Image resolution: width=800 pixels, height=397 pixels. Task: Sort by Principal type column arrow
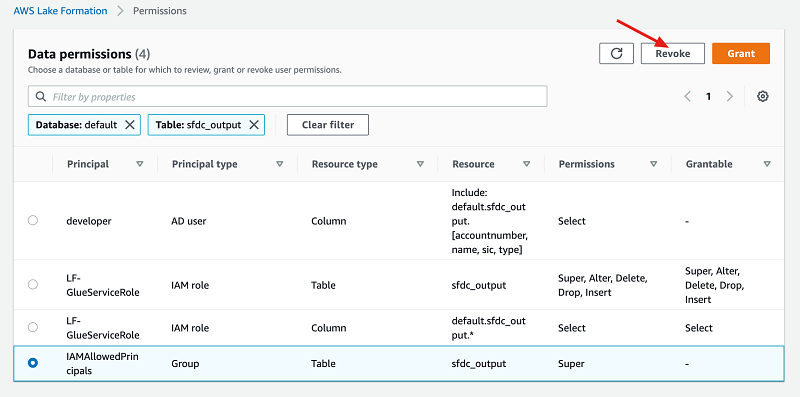coord(280,164)
